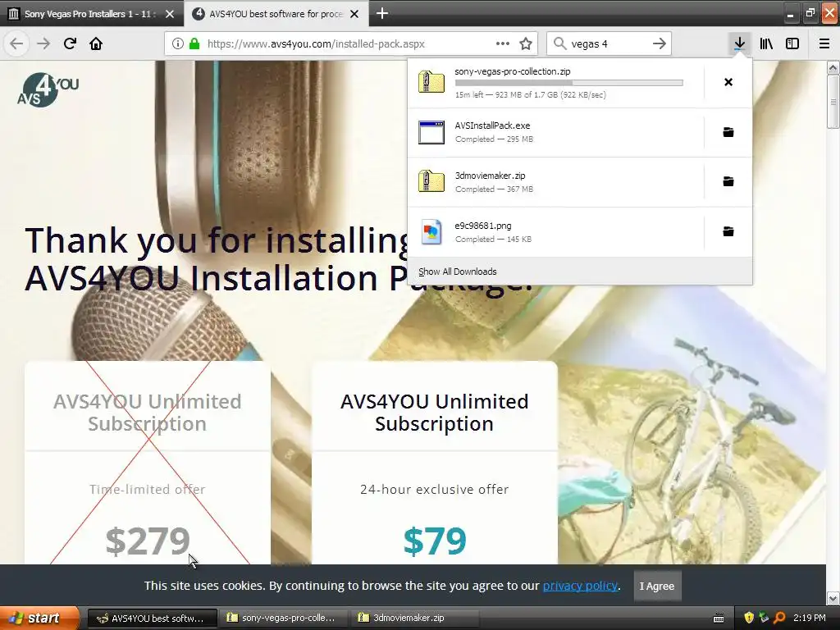Click the 2:19 PM clock
Screen dimensions: 840x630
(x=810, y=618)
